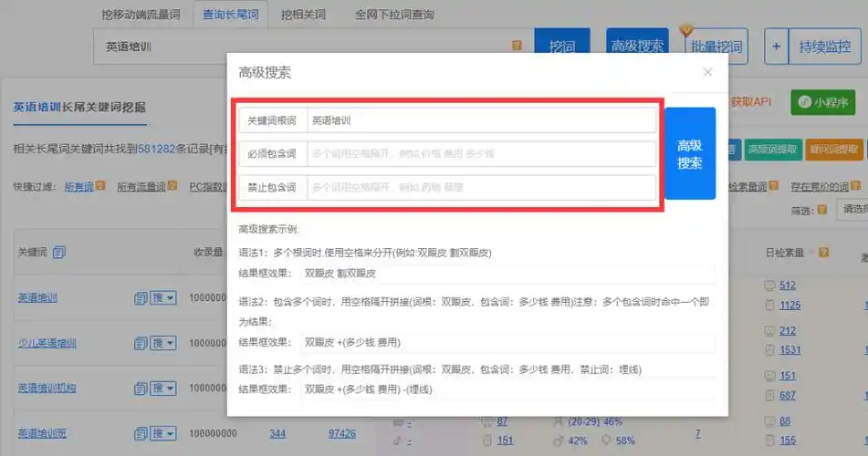Click the daily search value 1125
868x456 pixels.
(x=790, y=305)
